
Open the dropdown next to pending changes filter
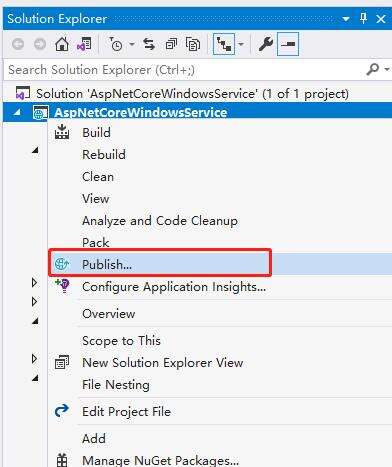[x=132, y=44]
